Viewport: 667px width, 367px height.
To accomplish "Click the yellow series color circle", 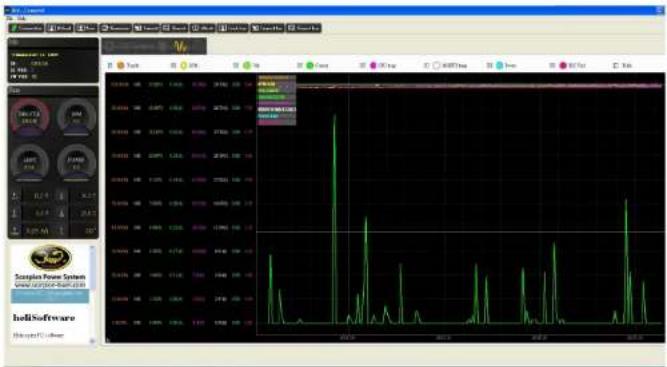I will pos(184,65).
